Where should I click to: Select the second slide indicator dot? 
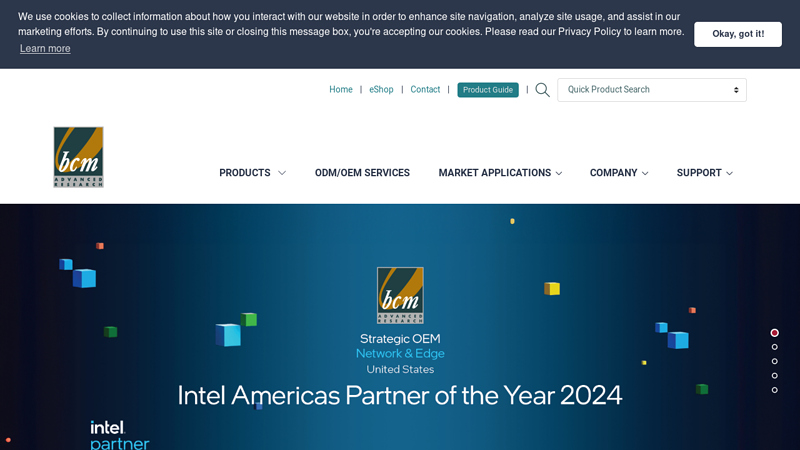[774, 347]
